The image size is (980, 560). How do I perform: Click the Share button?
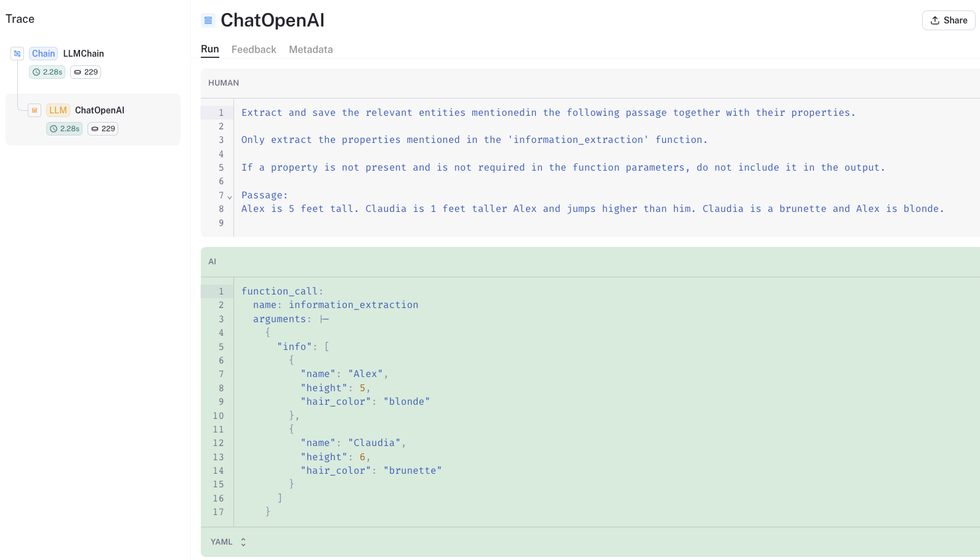(949, 20)
